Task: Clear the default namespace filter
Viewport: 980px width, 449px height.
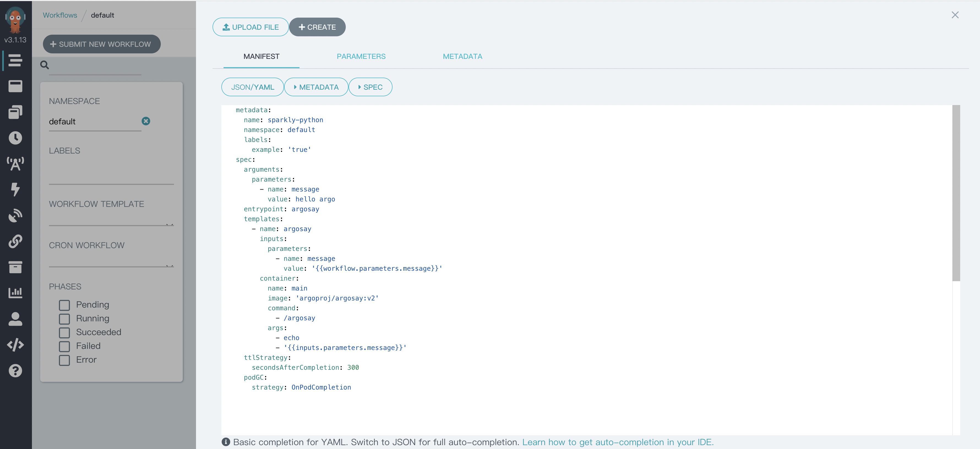Action: coord(146,121)
